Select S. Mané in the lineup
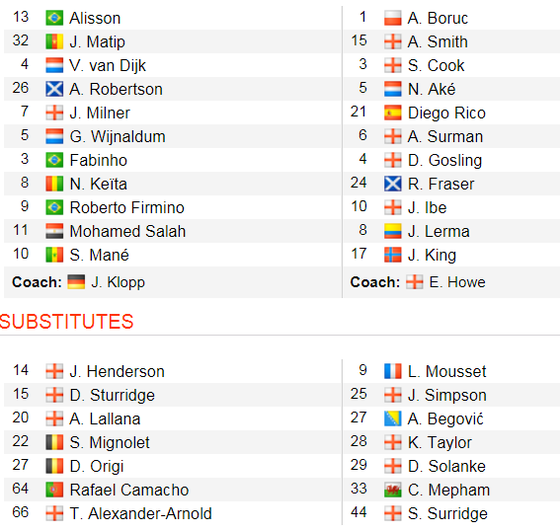 (99, 255)
